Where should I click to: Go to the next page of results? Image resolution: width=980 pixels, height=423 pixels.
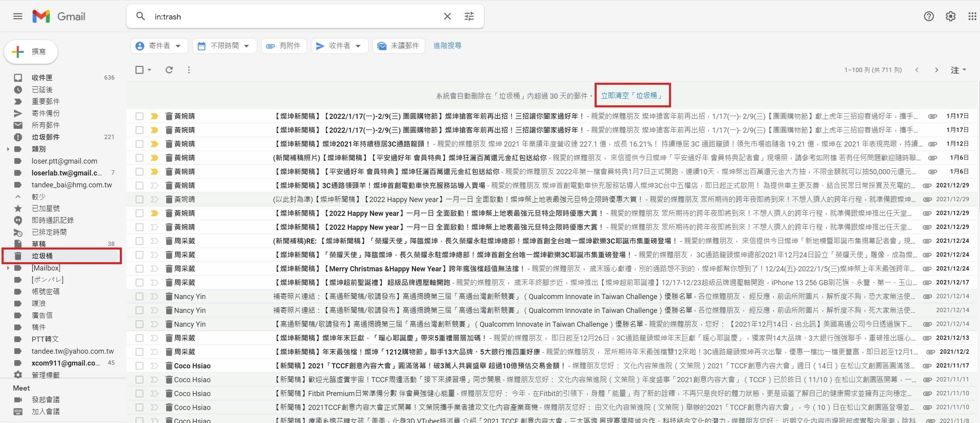pyautogui.click(x=936, y=70)
